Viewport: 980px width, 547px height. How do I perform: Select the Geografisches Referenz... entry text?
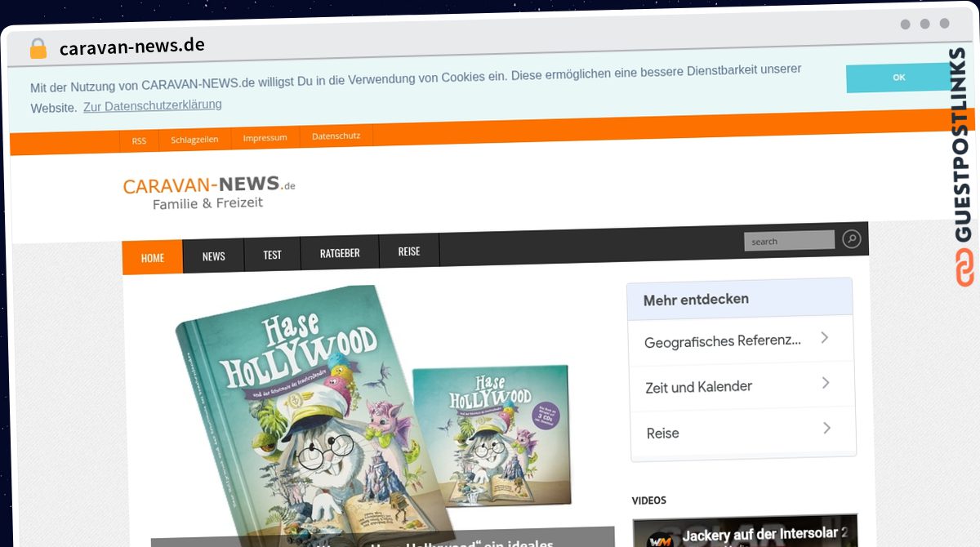click(723, 341)
